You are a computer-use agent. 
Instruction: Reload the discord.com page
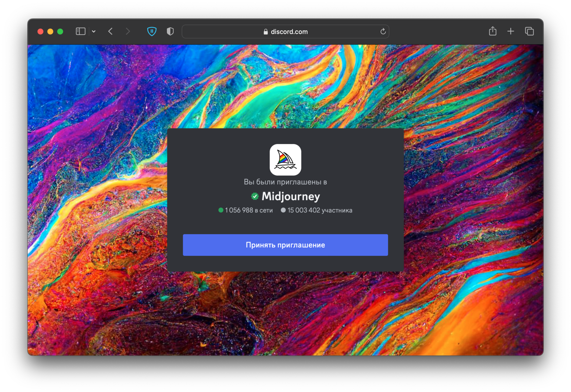(x=383, y=32)
